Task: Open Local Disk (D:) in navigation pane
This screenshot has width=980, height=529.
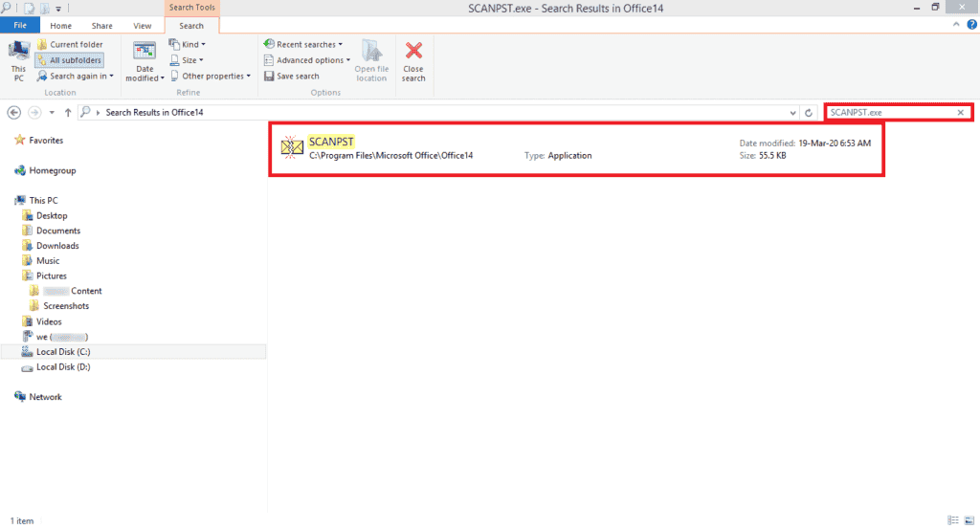Action: coord(63,367)
